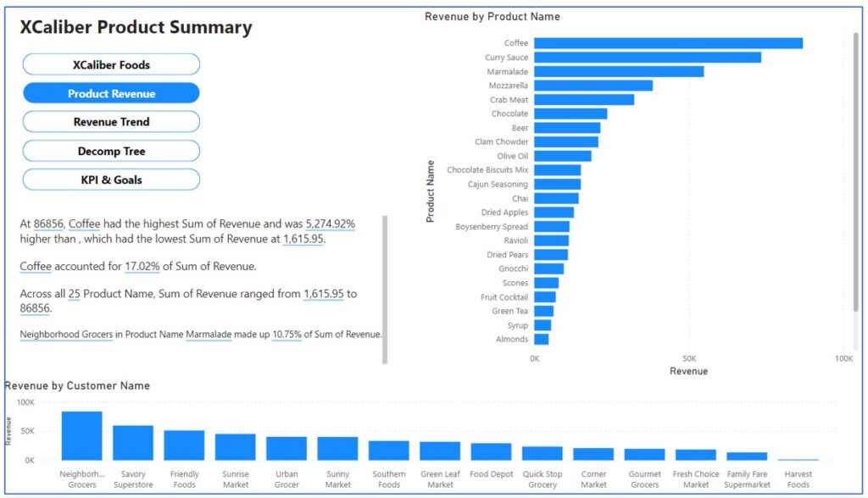Select the Olive Oil revenue bar

tap(563, 156)
